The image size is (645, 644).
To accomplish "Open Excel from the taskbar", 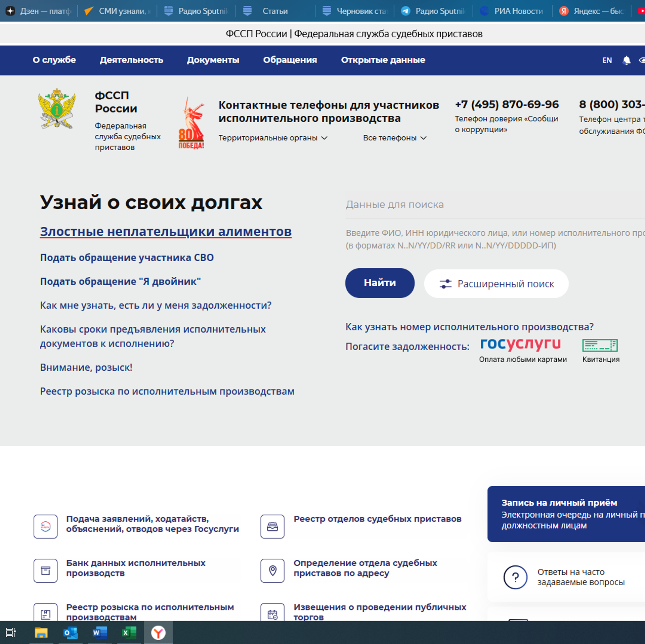I will [x=129, y=633].
